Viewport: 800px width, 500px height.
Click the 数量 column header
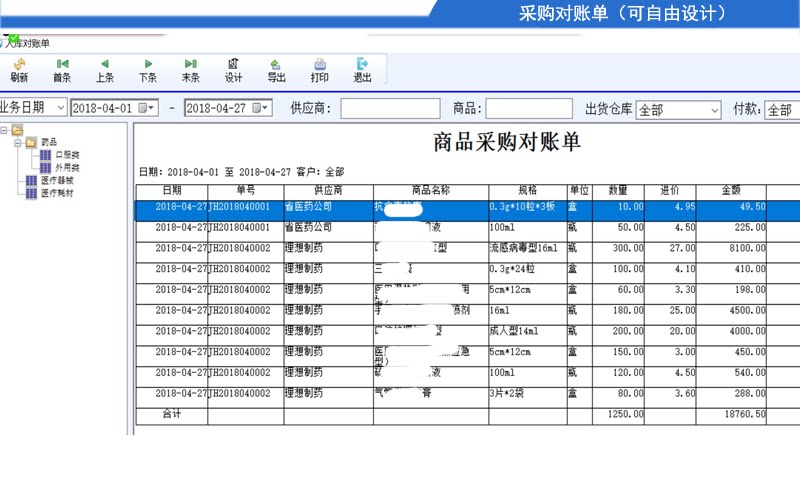[x=618, y=191]
